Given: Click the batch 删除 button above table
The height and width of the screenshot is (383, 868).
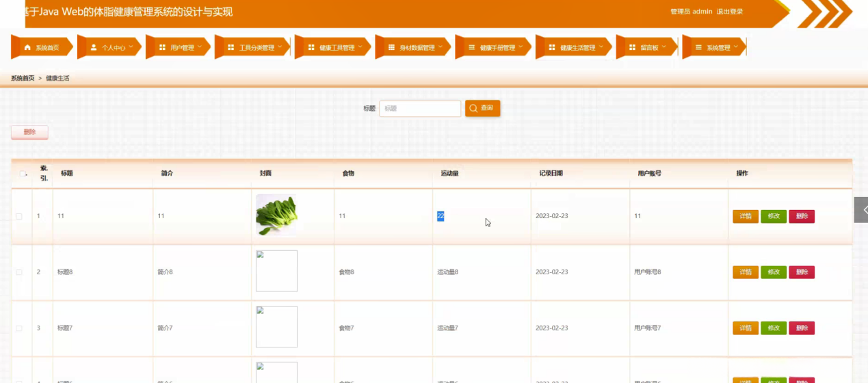Looking at the screenshot, I should pos(29,132).
